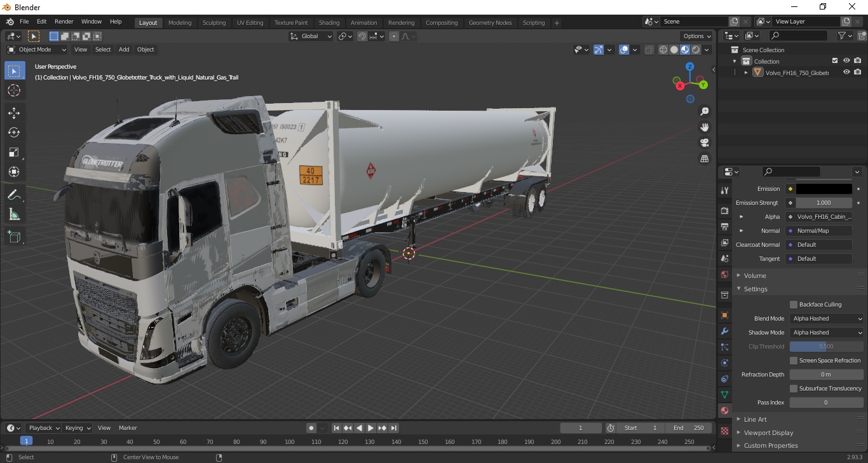Select the Cursor tool in toolbar
This screenshot has width=868, height=463.
(14, 90)
